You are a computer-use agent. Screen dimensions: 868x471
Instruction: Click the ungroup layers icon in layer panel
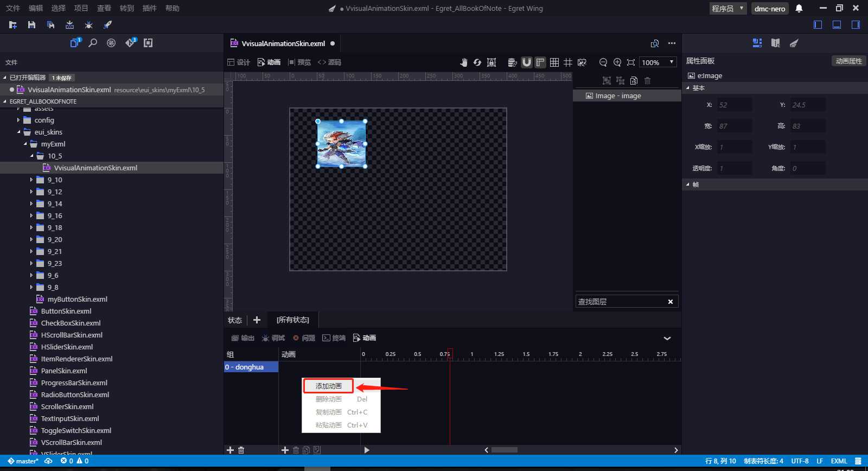click(x=620, y=81)
